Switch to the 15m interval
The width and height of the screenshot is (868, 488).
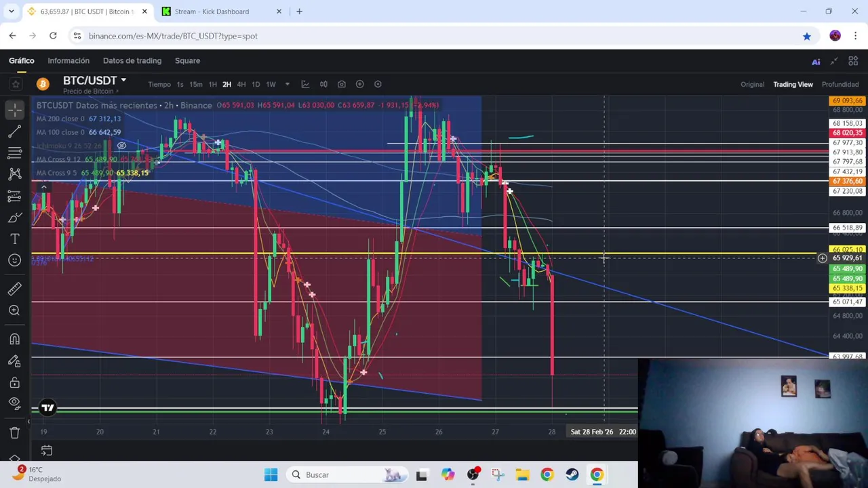(x=195, y=84)
